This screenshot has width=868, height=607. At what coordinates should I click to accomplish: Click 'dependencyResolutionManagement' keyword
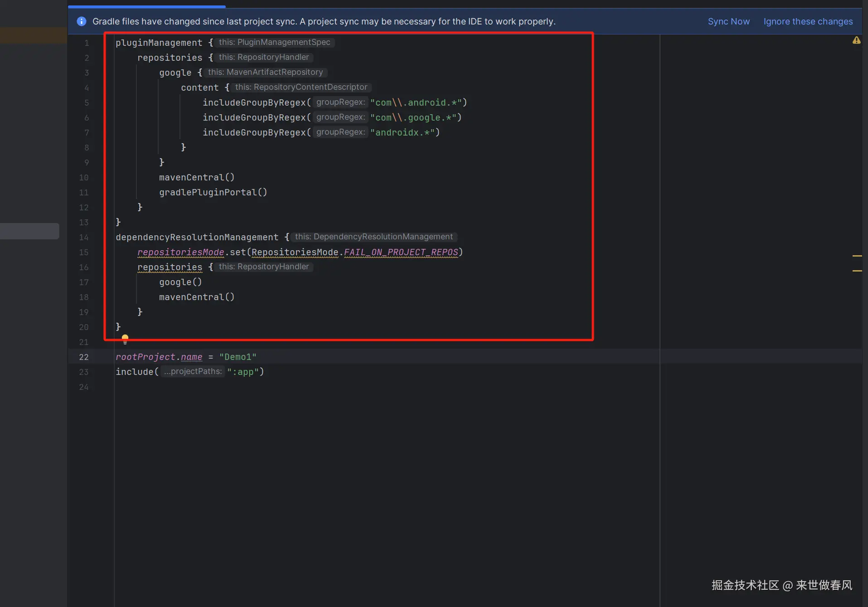click(x=197, y=237)
